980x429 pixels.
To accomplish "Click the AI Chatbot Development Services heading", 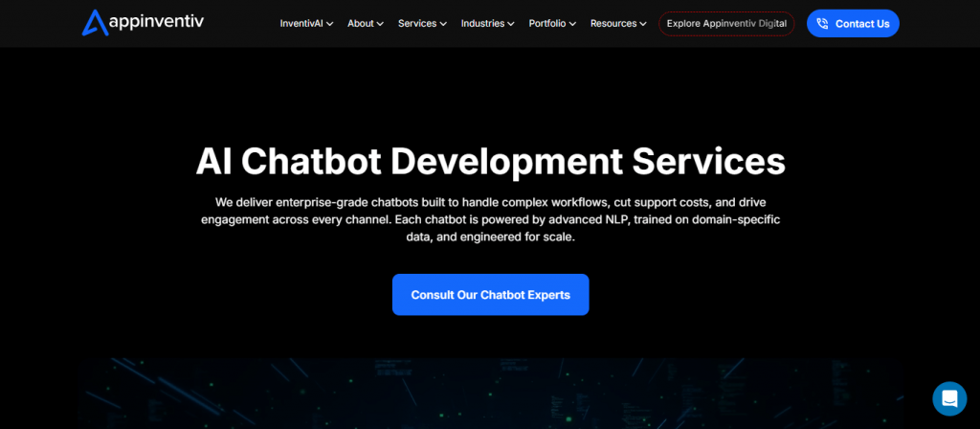I will tap(491, 162).
